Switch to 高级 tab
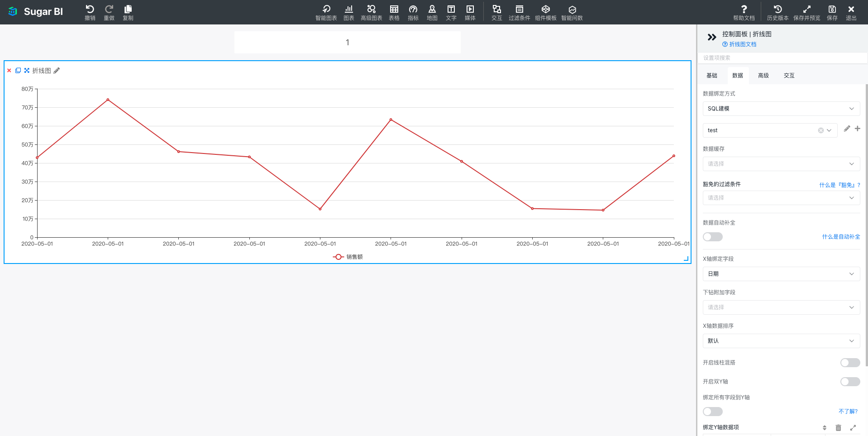 pyautogui.click(x=763, y=76)
